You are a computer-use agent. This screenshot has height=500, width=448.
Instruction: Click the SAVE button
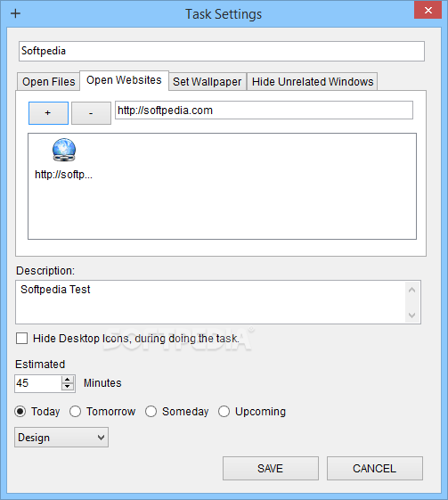coord(271,469)
